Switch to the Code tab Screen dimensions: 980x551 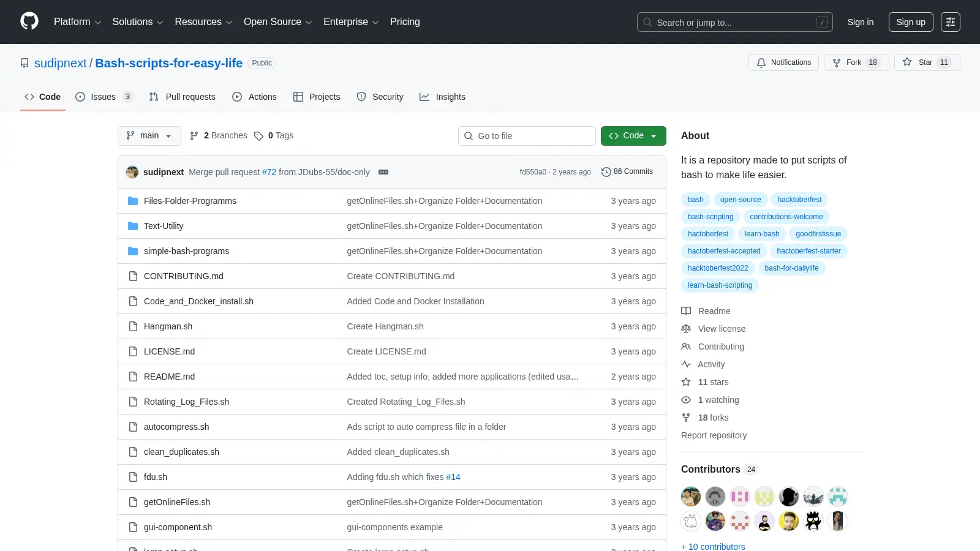43,97
